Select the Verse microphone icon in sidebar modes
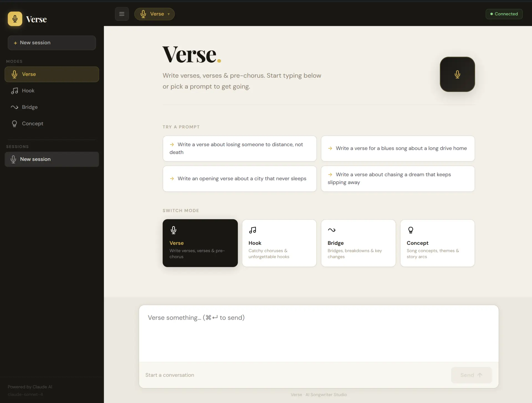Image resolution: width=532 pixels, height=403 pixels. pos(14,74)
